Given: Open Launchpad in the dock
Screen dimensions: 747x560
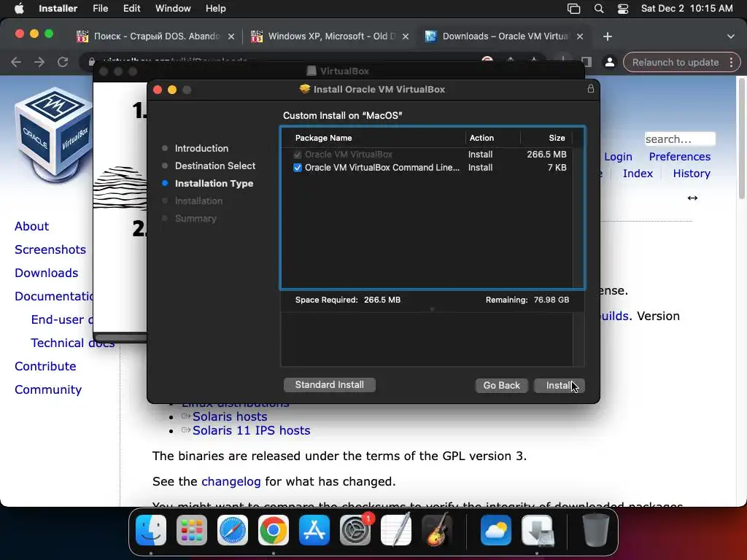Looking at the screenshot, I should pyautogui.click(x=192, y=530).
